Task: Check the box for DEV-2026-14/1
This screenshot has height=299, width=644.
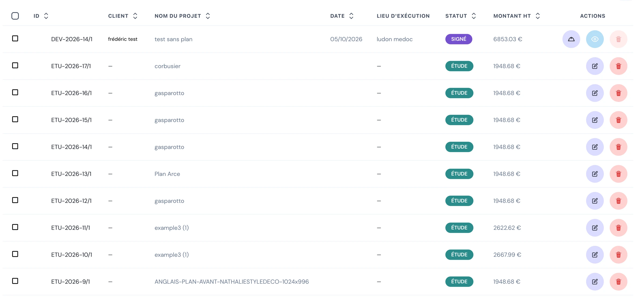Action: (x=15, y=38)
